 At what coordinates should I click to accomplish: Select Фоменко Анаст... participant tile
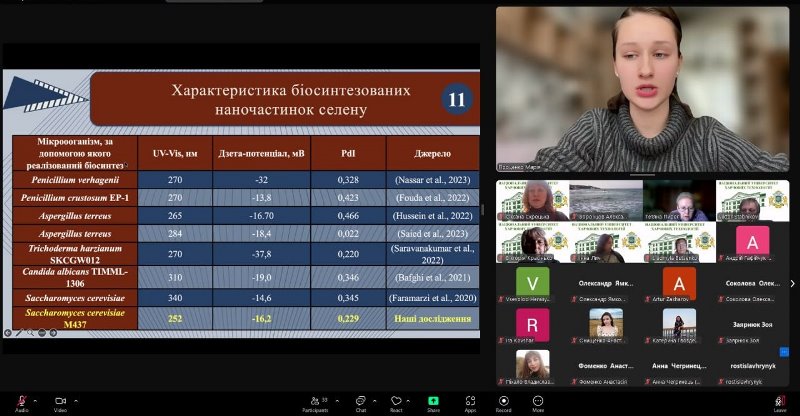tap(606, 366)
